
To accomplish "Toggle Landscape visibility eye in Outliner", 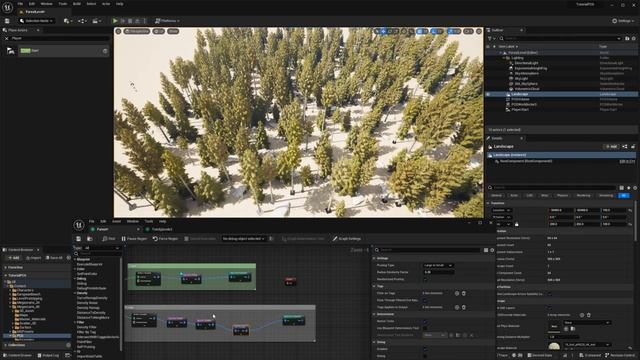I will [488, 94].
